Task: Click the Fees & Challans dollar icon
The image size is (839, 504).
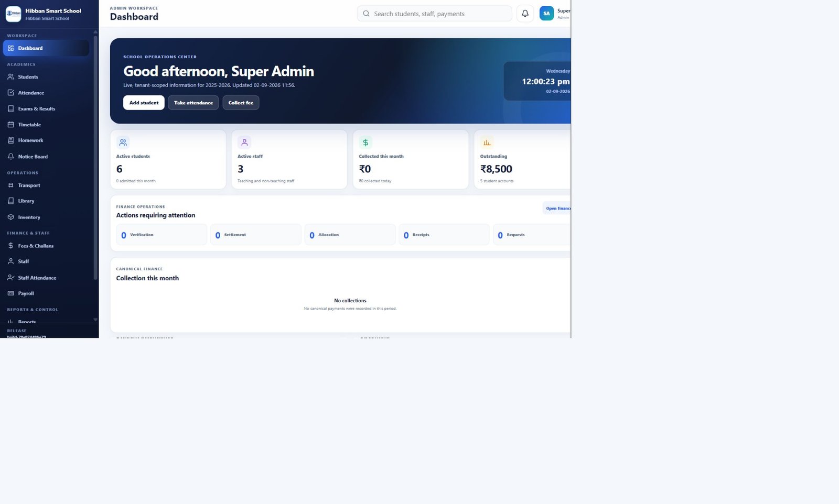Action: coord(10,246)
